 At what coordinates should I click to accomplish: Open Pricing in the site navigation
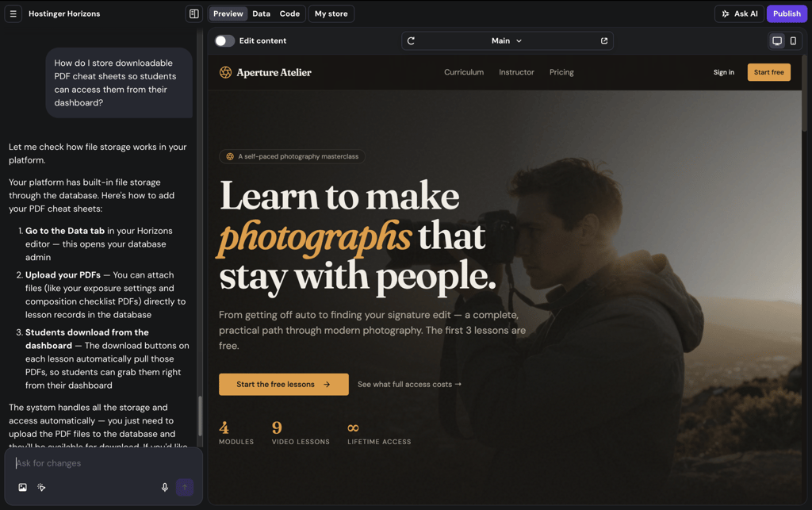pyautogui.click(x=561, y=72)
